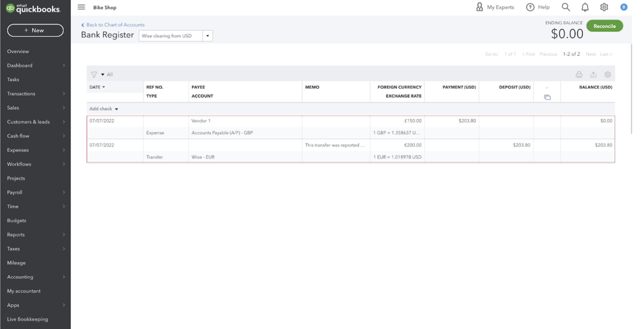Sort by the DATE column

click(97, 87)
